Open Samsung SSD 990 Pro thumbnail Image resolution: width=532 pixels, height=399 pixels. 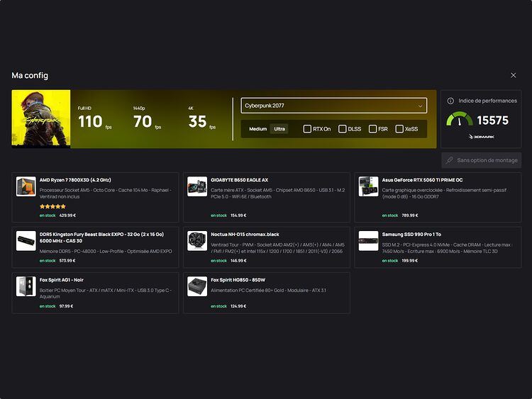coord(368,241)
